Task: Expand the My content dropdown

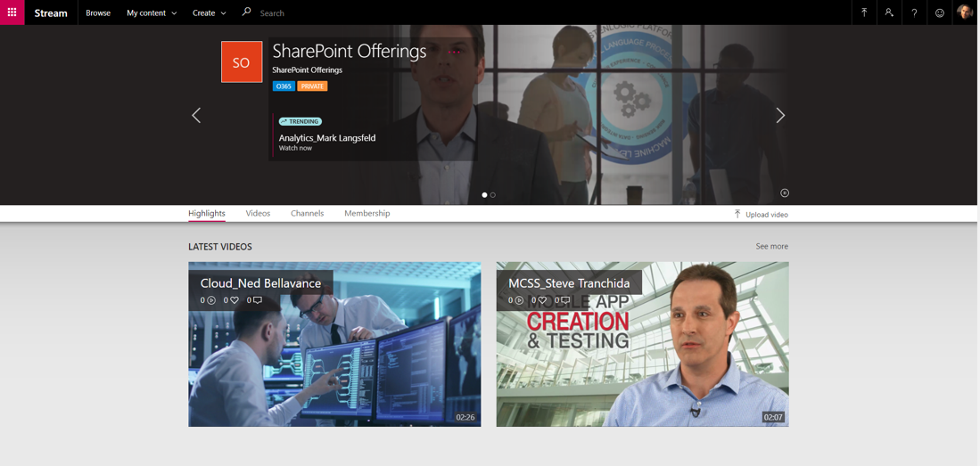Action: coord(152,13)
